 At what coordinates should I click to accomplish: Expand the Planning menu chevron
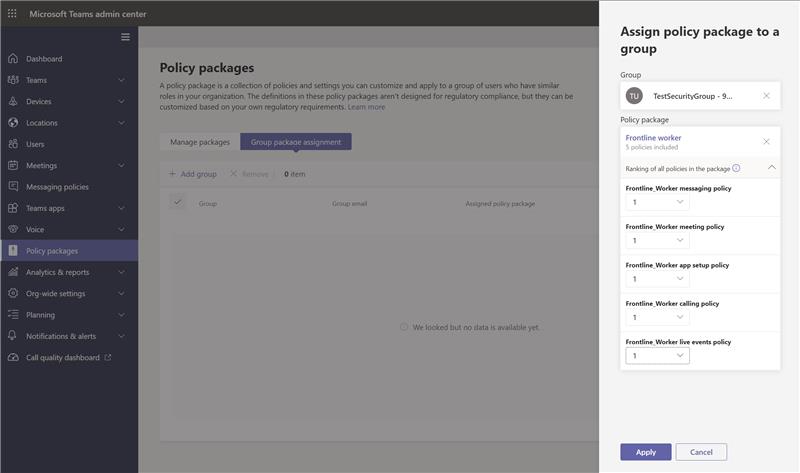(x=121, y=315)
